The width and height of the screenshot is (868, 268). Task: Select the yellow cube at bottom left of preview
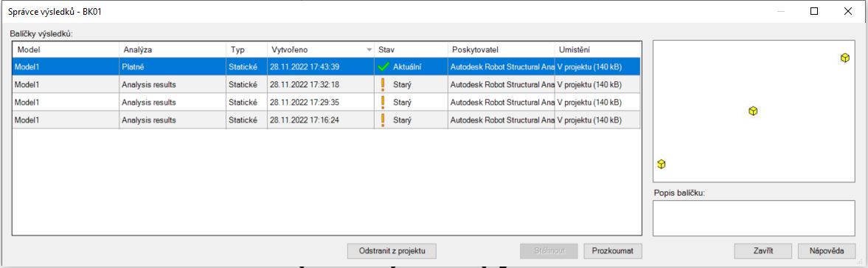click(661, 164)
